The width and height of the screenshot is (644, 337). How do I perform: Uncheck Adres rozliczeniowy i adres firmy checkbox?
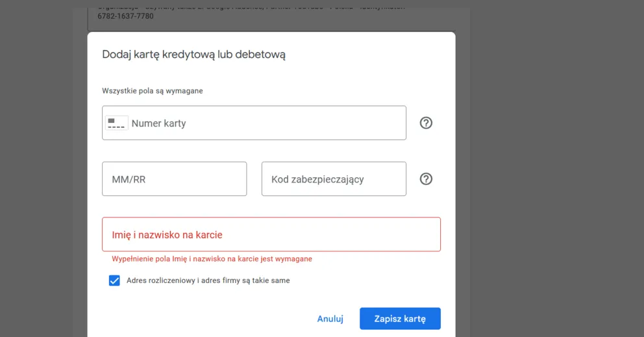[x=114, y=281]
